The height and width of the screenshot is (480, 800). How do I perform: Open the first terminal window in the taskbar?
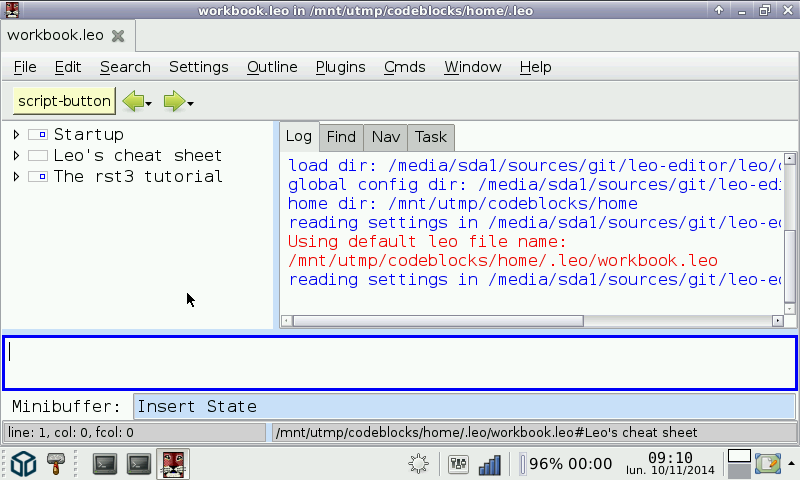point(105,464)
